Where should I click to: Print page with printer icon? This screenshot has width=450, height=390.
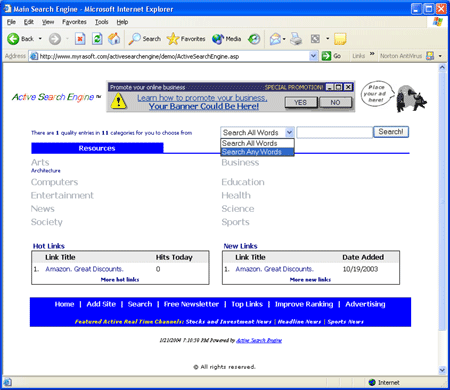pos(296,39)
